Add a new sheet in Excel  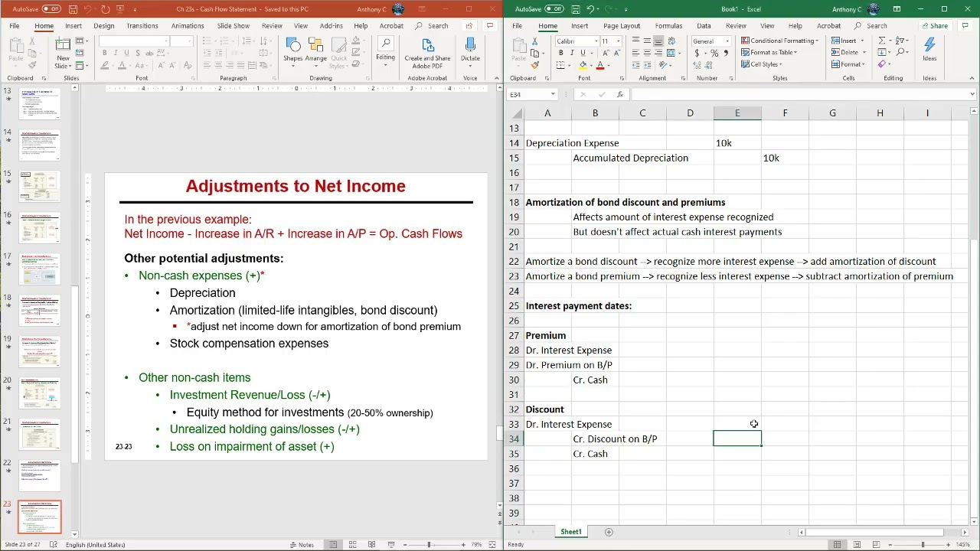click(x=609, y=532)
